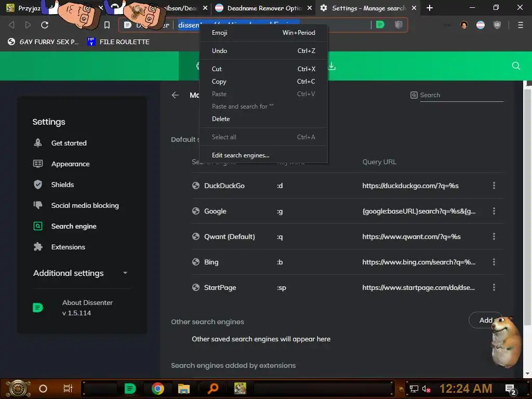
Task: Open more actions for Google
Action: pos(494,211)
